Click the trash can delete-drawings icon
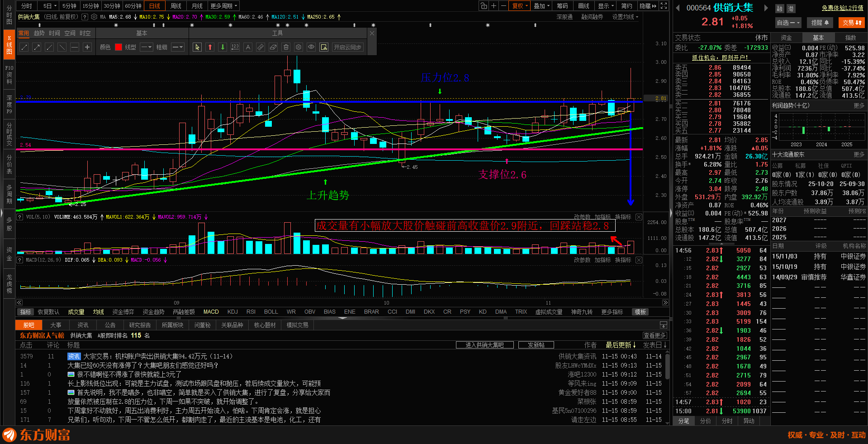868x444 pixels. [x=286, y=47]
